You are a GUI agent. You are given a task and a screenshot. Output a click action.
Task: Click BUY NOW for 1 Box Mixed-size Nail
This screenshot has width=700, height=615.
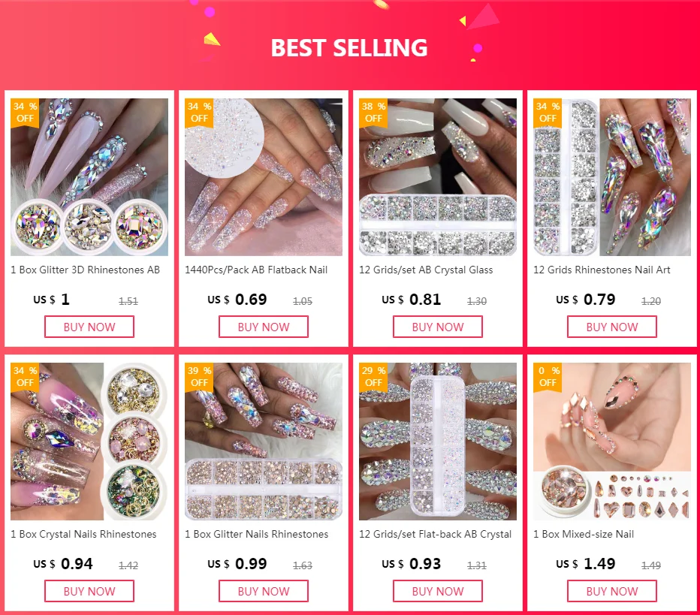[612, 591]
